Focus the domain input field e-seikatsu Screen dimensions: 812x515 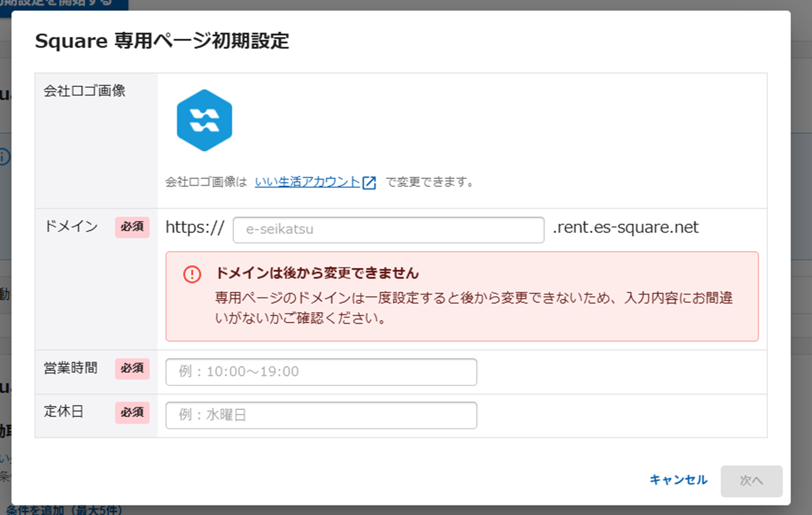click(x=389, y=229)
